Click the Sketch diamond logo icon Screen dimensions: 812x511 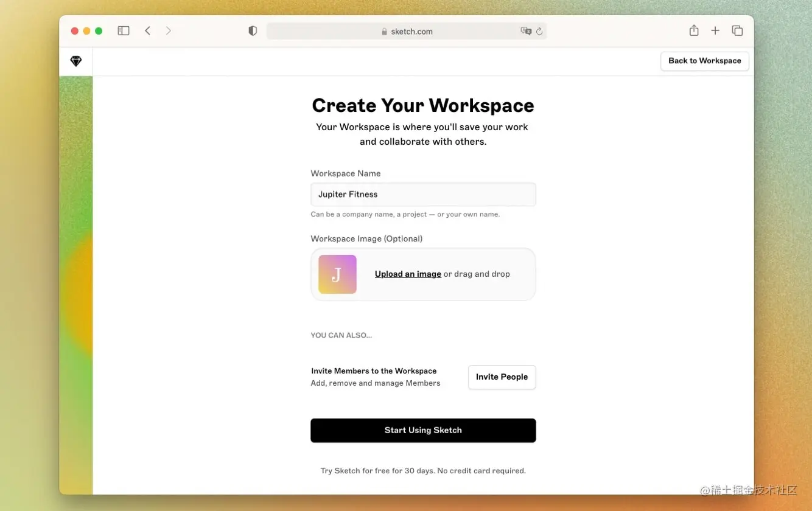coord(75,61)
